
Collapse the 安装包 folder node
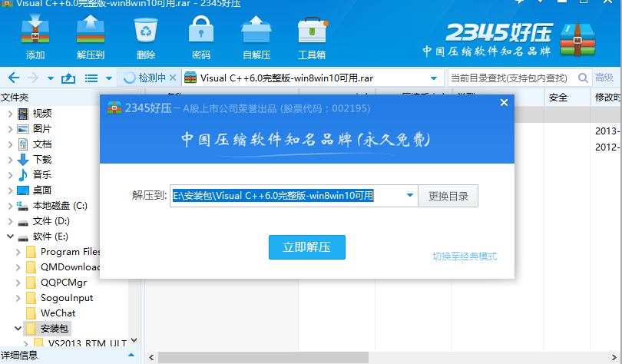(18, 329)
